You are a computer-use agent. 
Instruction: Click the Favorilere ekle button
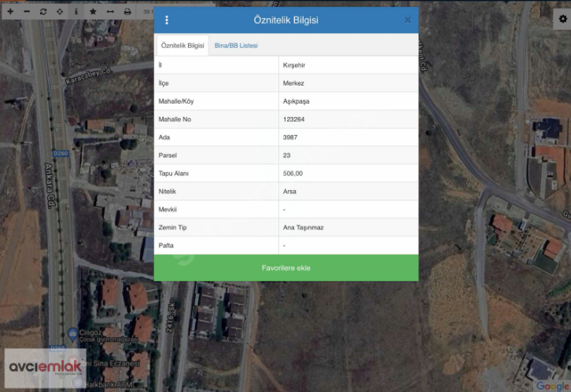(x=286, y=268)
